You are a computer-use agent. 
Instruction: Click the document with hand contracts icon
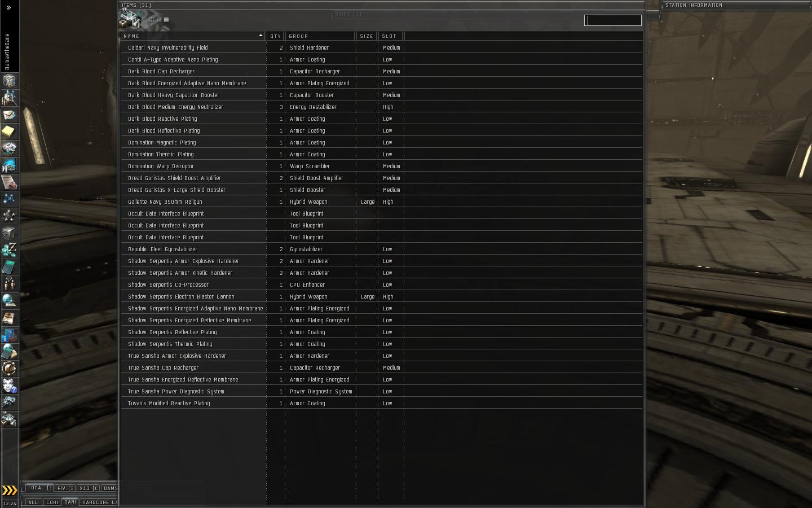coord(10,182)
